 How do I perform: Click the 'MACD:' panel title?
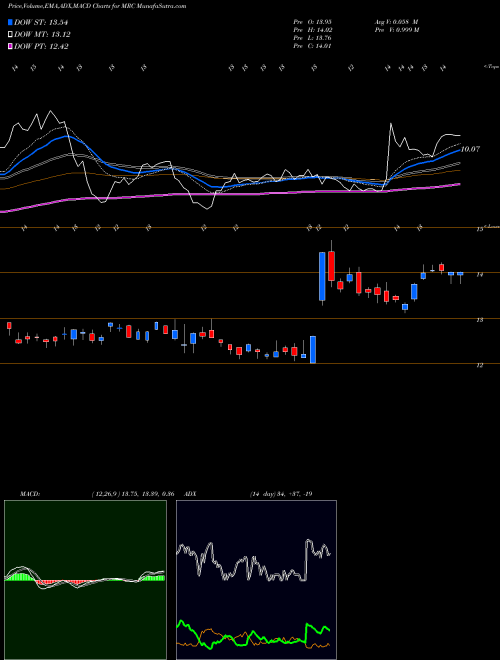coord(30,494)
